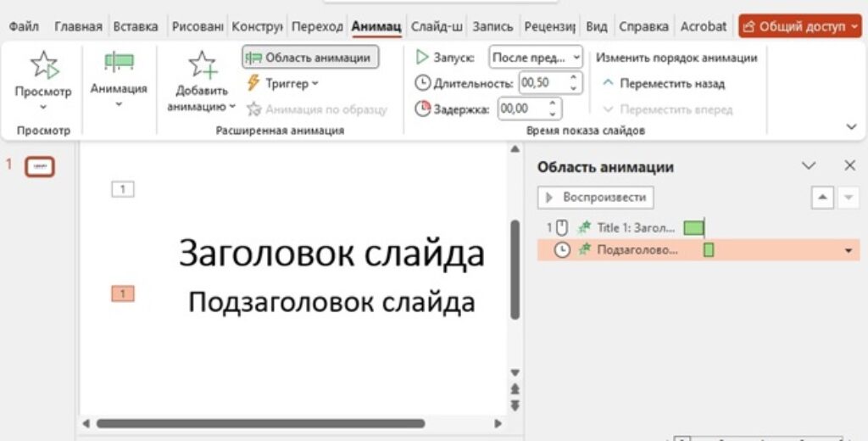The image size is (868, 441).
Task: Select slide 1 thumbnail in the slide panel
Action: tap(39, 166)
